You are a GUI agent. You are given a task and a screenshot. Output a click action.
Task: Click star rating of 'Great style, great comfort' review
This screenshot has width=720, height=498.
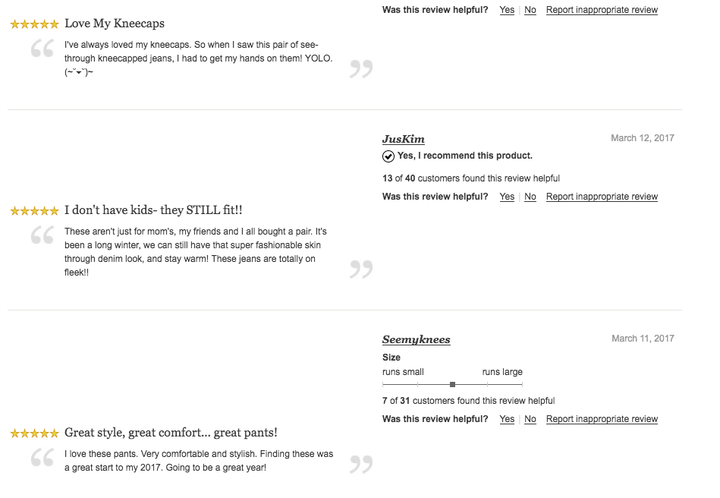(34, 433)
